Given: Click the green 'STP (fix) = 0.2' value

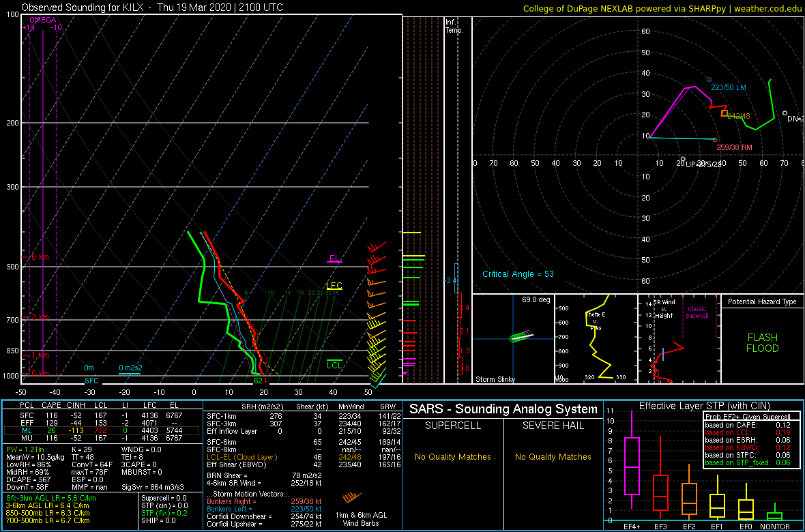Looking at the screenshot, I should [164, 512].
